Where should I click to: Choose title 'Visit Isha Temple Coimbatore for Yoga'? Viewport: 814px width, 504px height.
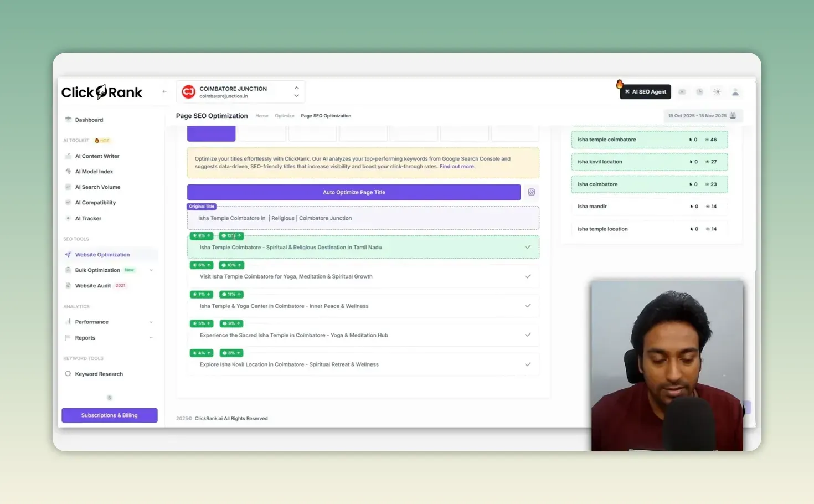click(x=363, y=276)
